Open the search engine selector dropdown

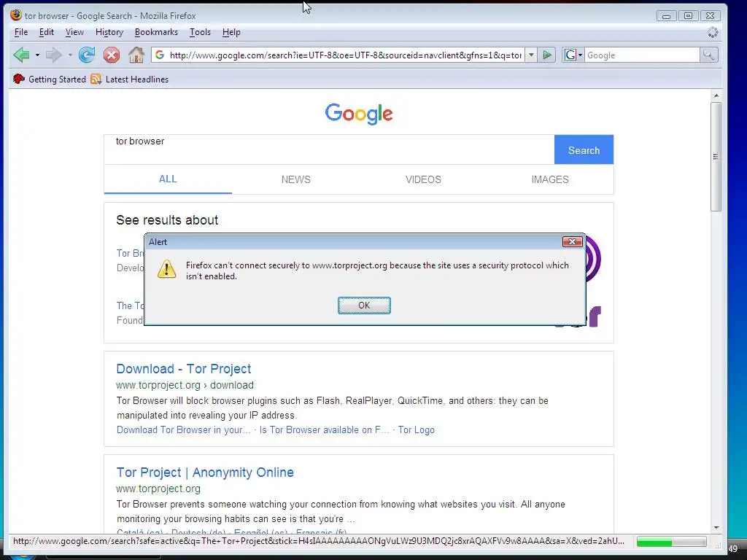(x=573, y=55)
